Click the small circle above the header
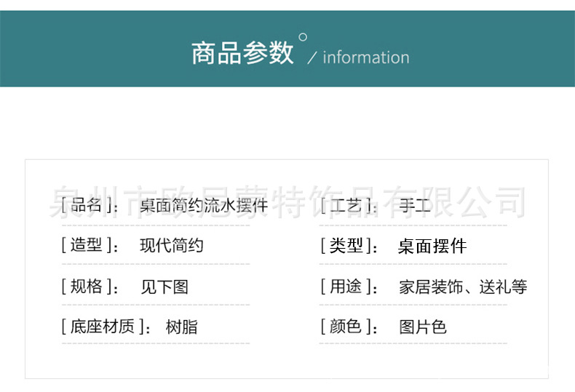This screenshot has width=575, height=392. click(303, 37)
